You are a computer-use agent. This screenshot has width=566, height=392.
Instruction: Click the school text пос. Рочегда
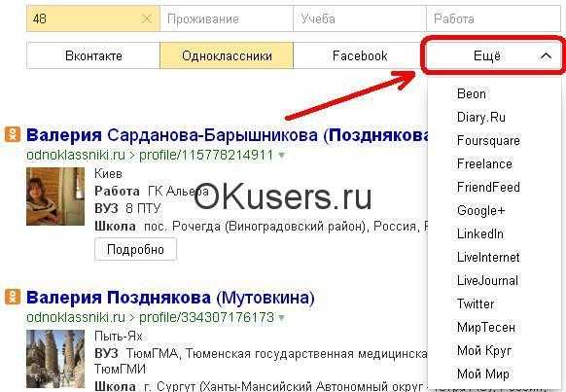coord(184,227)
